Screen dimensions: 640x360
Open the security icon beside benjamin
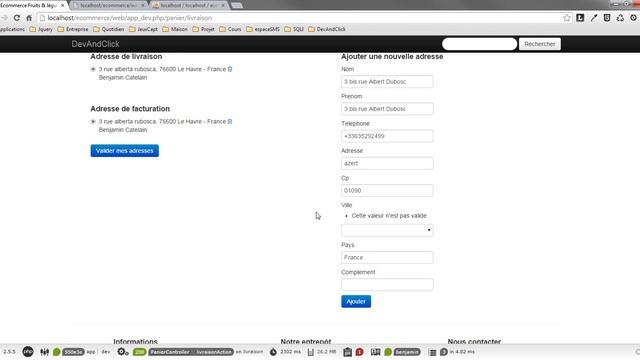coord(376,352)
